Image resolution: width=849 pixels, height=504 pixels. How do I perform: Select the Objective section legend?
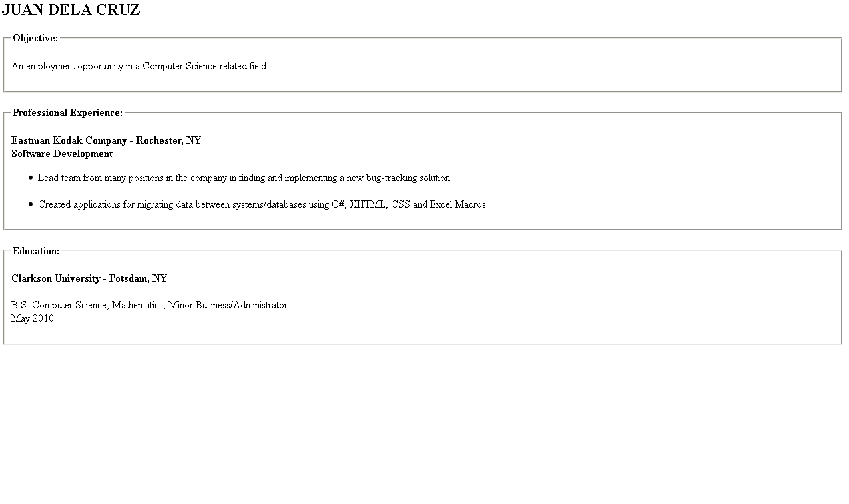click(x=35, y=39)
